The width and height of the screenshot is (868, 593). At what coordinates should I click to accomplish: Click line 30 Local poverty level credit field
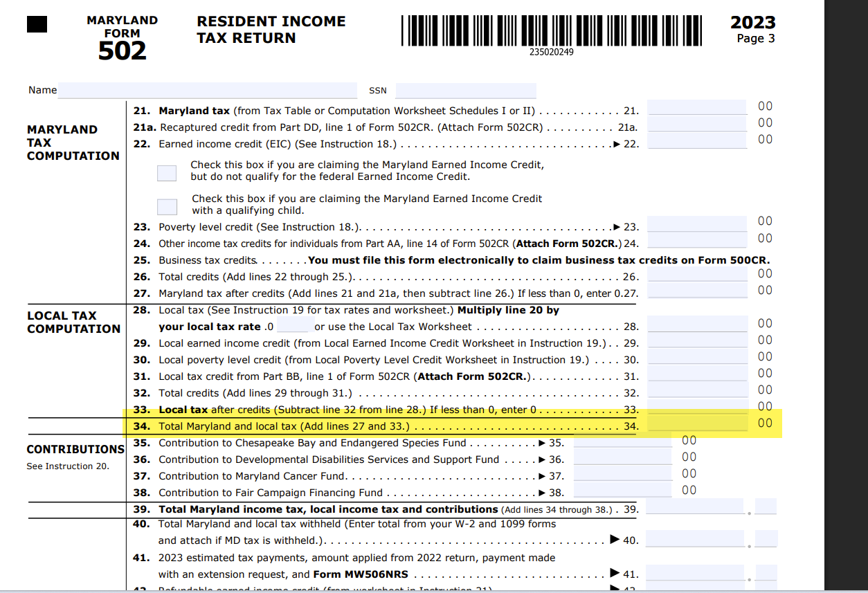click(x=697, y=357)
